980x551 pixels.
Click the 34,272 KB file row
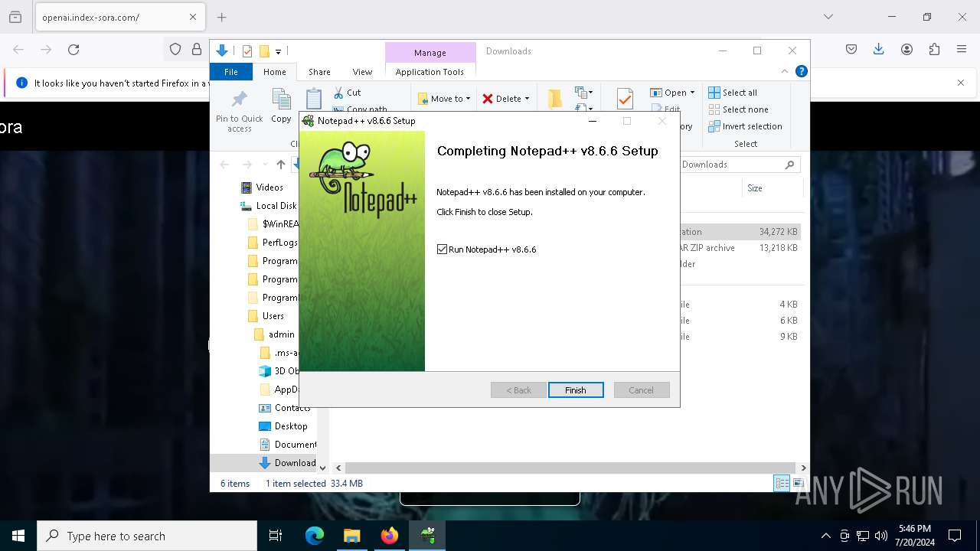[x=740, y=232]
